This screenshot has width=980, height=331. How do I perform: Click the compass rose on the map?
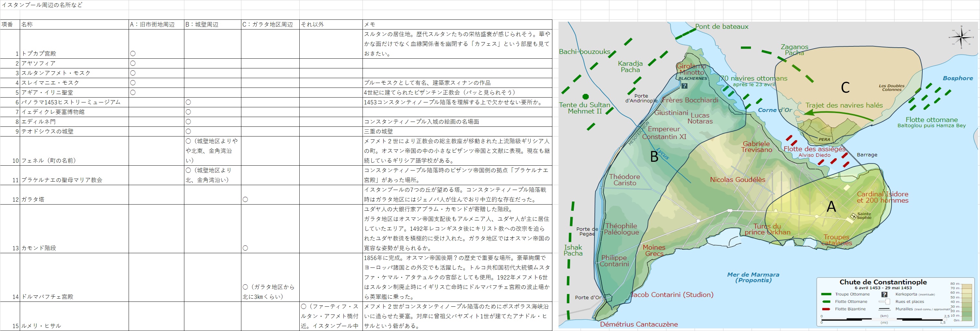pos(961,37)
